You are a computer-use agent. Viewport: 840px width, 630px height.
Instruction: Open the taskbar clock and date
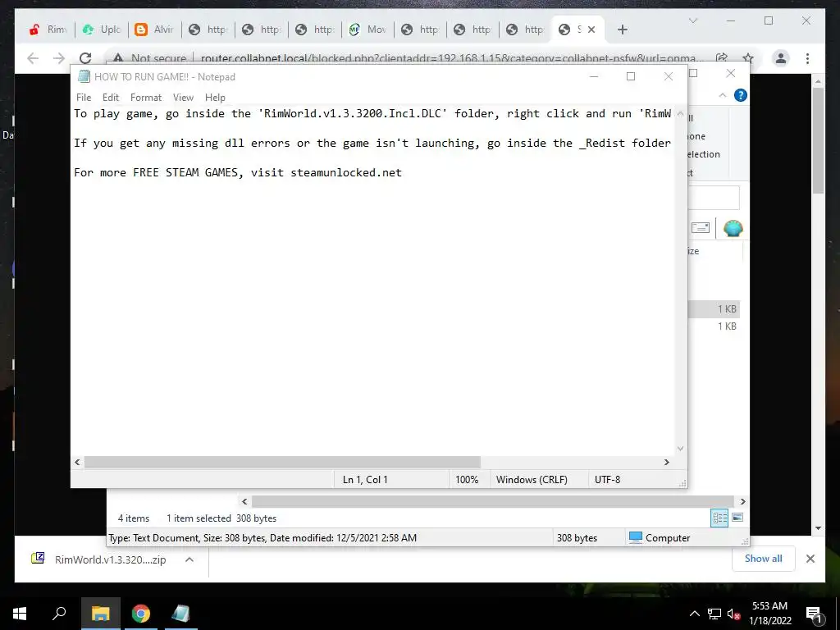point(769,614)
